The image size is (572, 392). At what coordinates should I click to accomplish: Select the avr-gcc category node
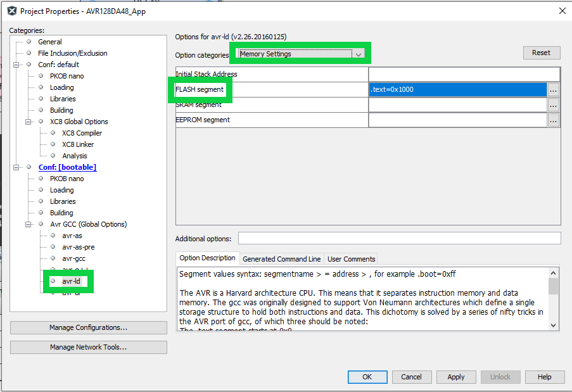click(73, 258)
